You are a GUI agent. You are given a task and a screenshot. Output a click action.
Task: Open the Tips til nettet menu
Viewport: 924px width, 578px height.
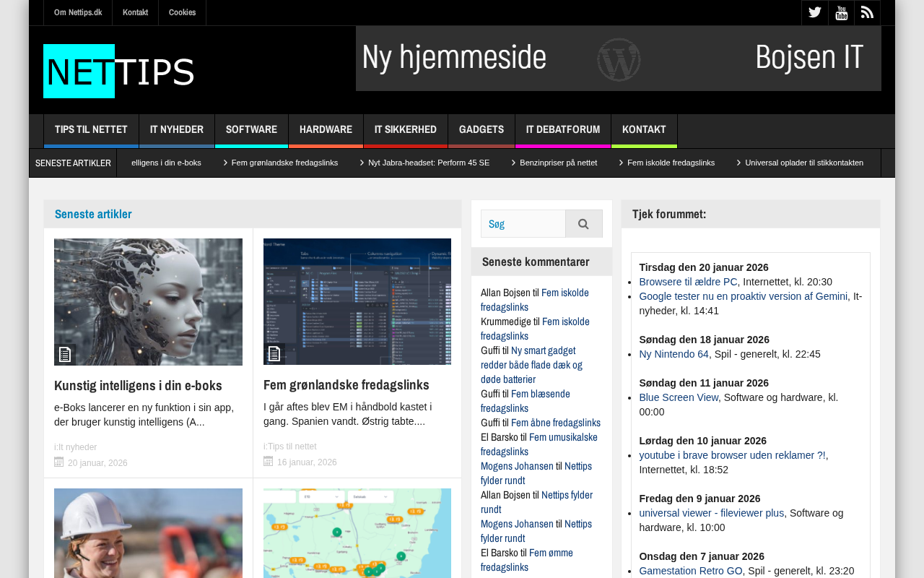coord(91,130)
